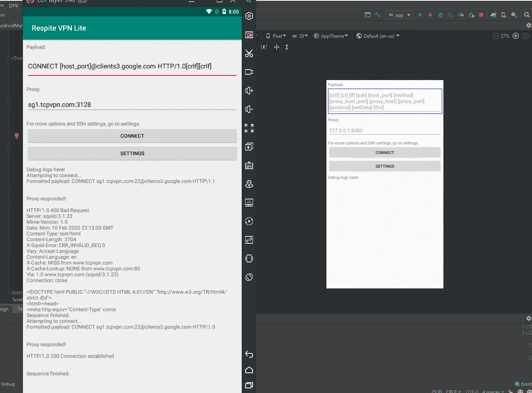Click the Server: squid/3.1.23 log line
This screenshot has height=393, width=532.
pyautogui.click(x=49, y=216)
